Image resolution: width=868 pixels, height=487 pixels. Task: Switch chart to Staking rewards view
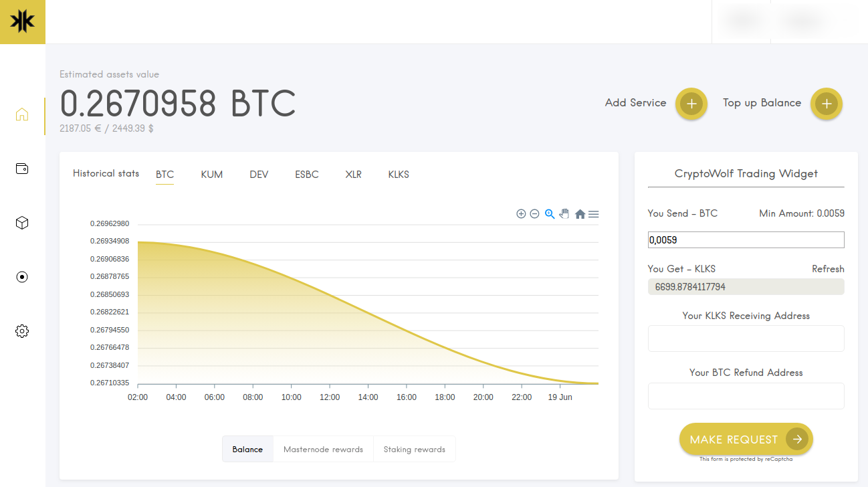point(415,450)
